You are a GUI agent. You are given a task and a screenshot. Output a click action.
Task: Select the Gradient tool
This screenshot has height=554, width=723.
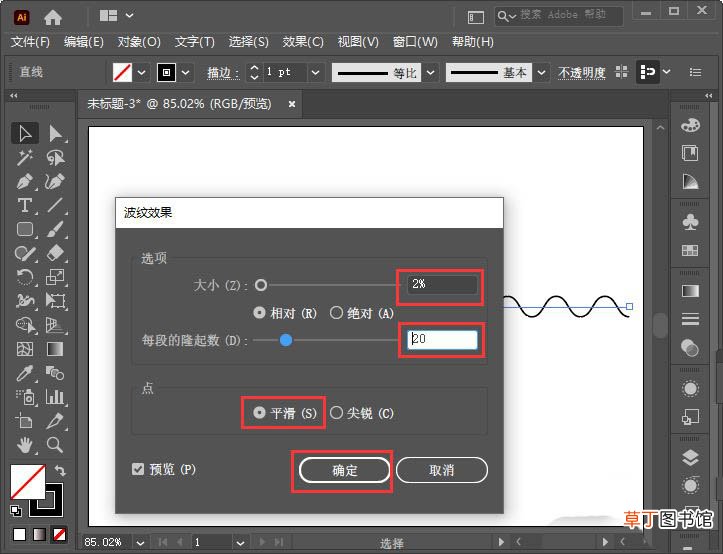[x=55, y=349]
